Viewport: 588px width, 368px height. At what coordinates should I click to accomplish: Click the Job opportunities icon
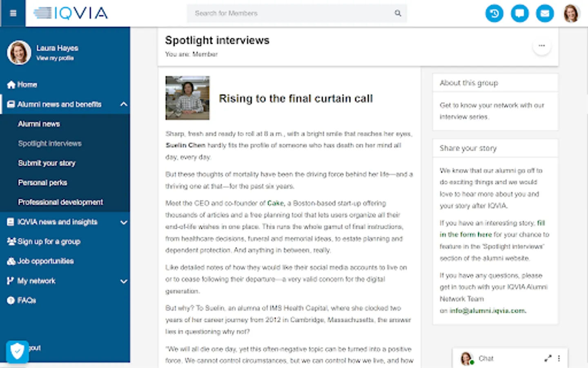click(x=11, y=261)
